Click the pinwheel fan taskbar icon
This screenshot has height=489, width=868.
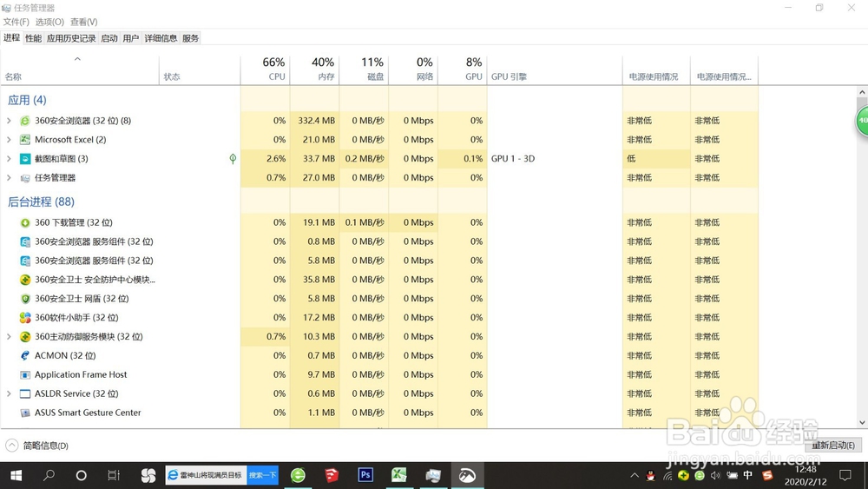[148, 475]
